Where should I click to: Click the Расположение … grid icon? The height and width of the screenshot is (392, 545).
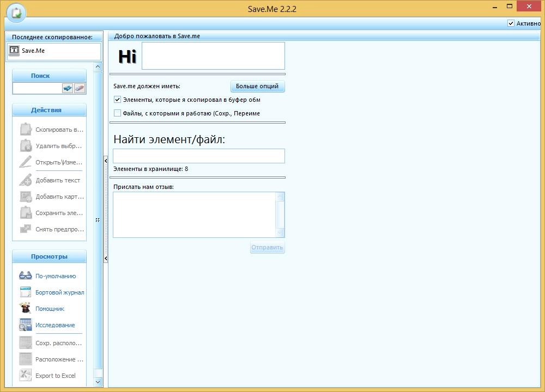coord(26,359)
